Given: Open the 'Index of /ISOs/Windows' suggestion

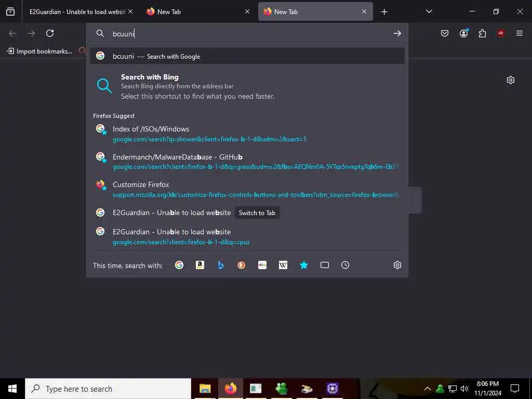Looking at the screenshot, I should click(x=247, y=134).
